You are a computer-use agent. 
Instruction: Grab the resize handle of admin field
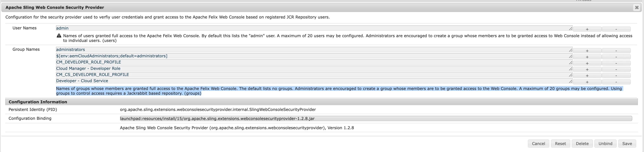[570, 29]
